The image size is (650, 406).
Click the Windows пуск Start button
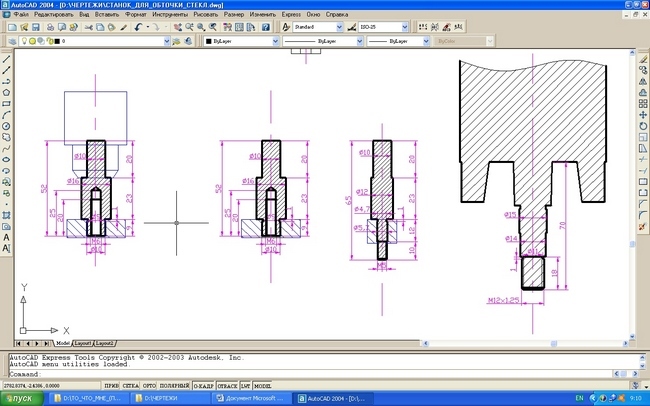[22, 398]
